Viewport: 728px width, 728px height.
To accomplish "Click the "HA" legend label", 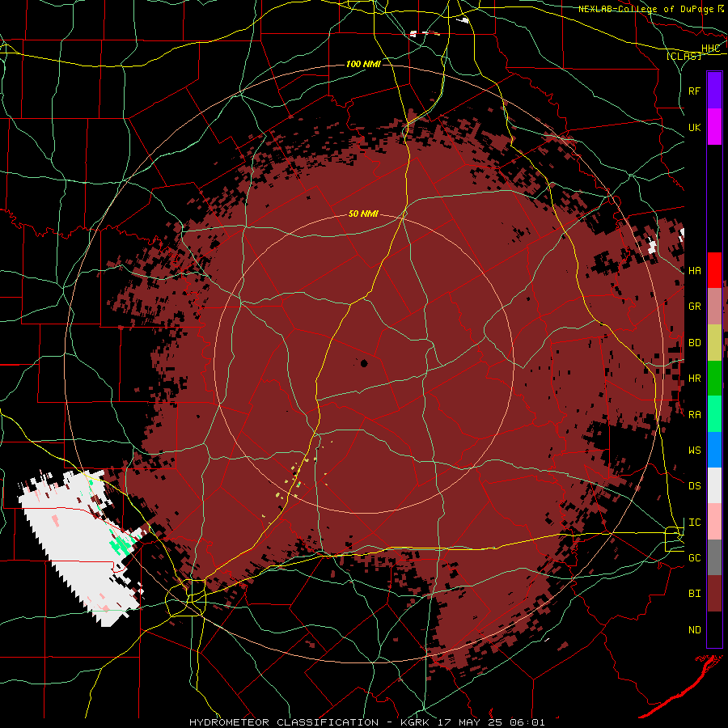I will [x=695, y=271].
